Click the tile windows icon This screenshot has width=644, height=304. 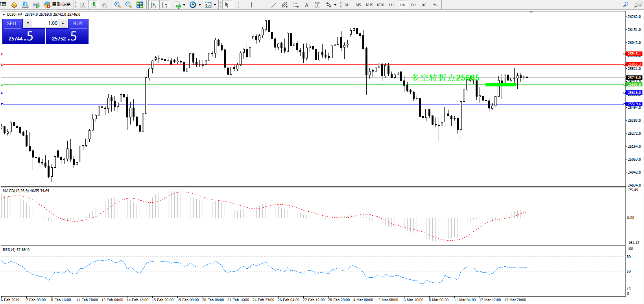click(140, 5)
